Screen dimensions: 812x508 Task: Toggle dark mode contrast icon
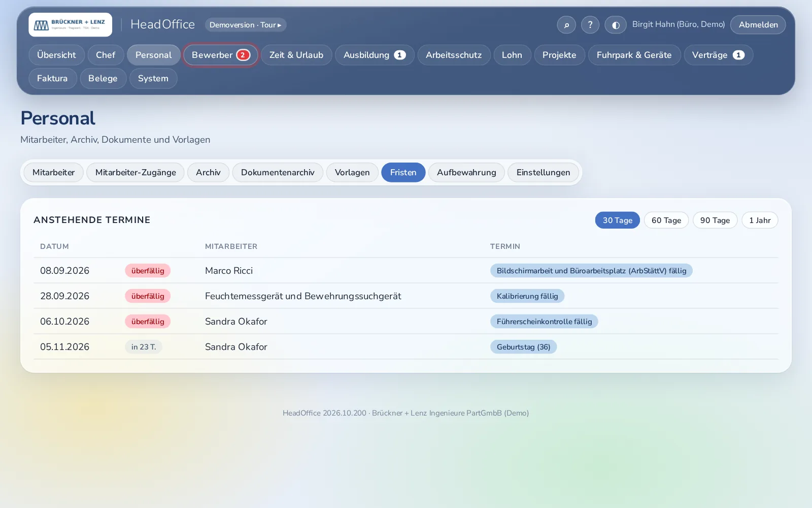pyautogui.click(x=616, y=25)
